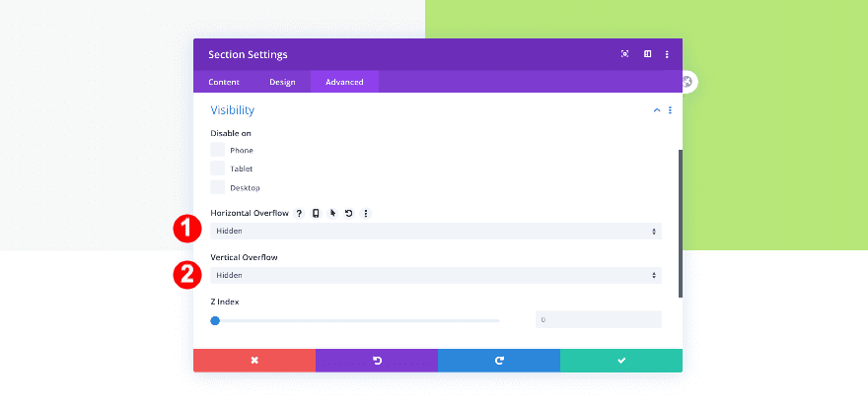Switch to the Design tab
868x405 pixels.
282,82
